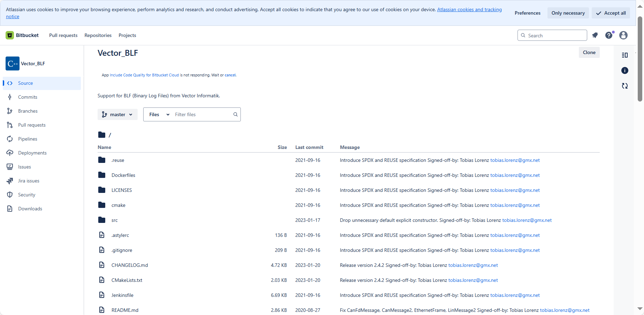Open the src folder

pos(115,220)
